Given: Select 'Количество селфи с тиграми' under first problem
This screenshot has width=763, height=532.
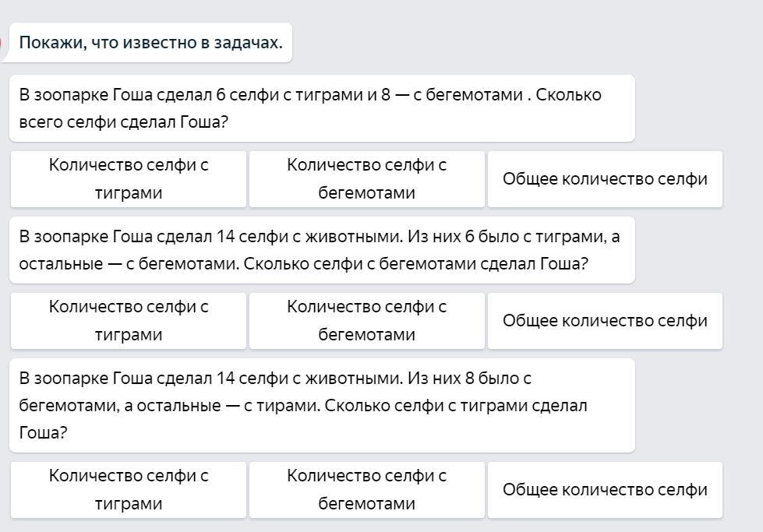Looking at the screenshot, I should [129, 179].
